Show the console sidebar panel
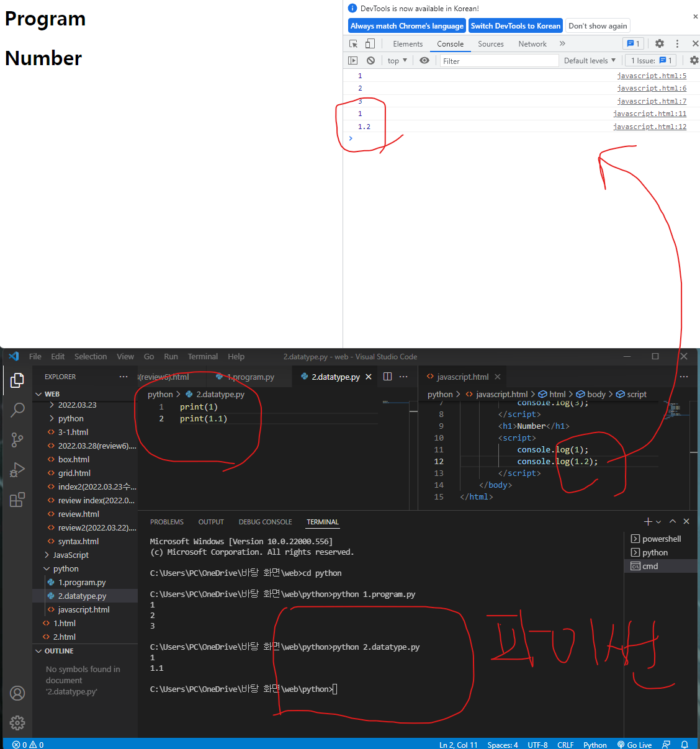Image resolution: width=700 pixels, height=749 pixels. [353, 60]
